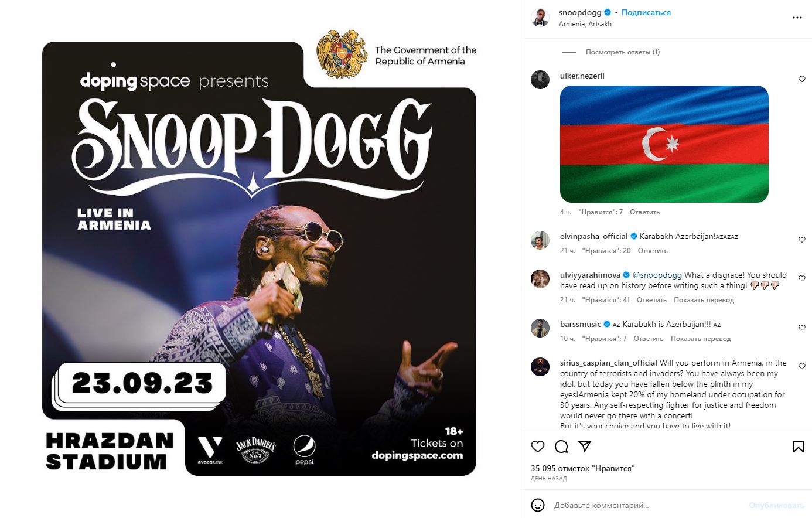This screenshot has width=812, height=518.
Task: Like the post with the heart icon
Action: (538, 447)
